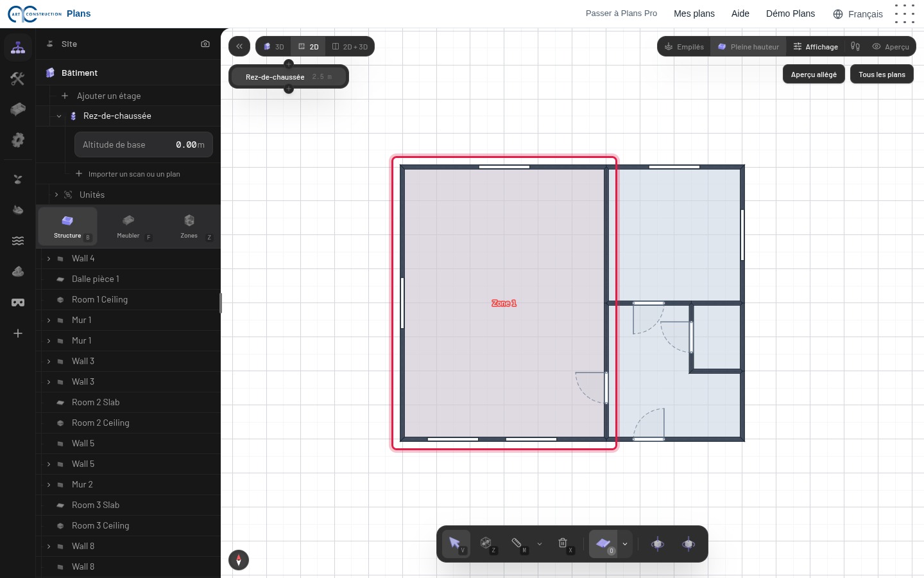Image resolution: width=924 pixels, height=578 pixels.
Task: Activate the pointer selection tool
Action: pos(456,544)
